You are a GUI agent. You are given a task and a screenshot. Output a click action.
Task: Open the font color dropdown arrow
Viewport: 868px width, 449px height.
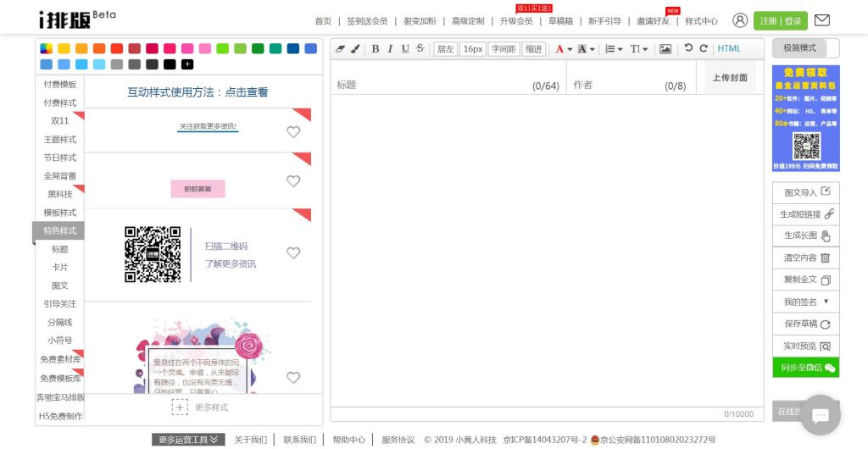point(570,49)
